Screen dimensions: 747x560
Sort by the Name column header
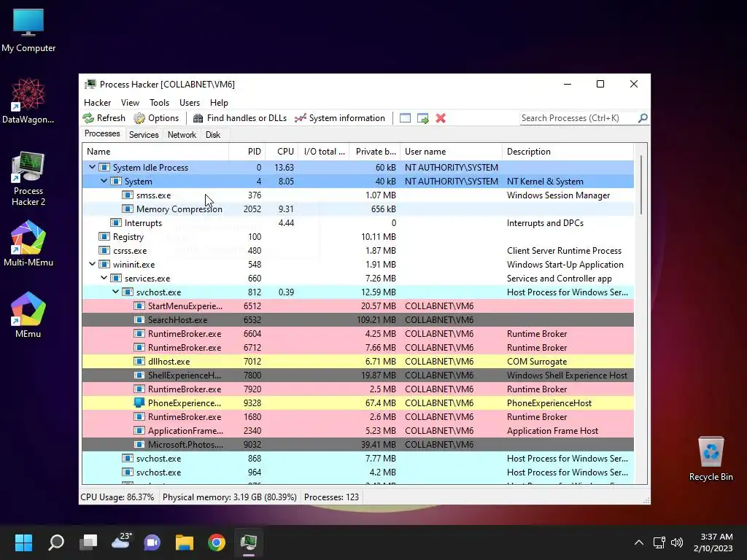click(155, 152)
